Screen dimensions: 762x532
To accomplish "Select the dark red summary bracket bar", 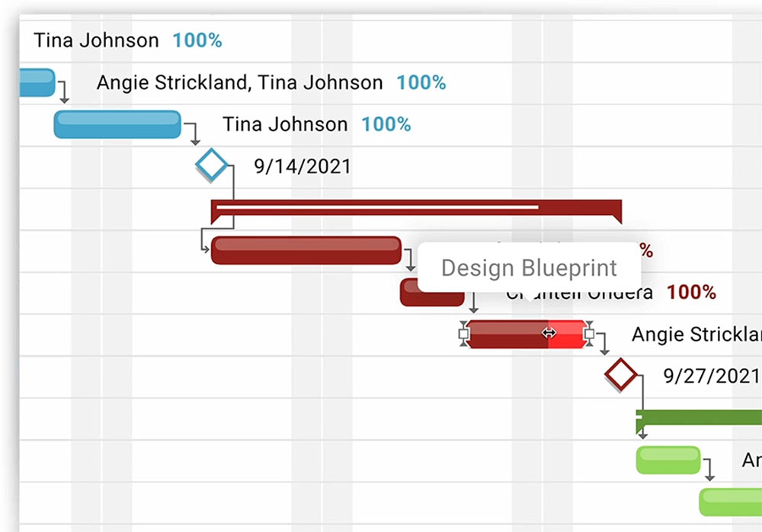I will (417, 210).
